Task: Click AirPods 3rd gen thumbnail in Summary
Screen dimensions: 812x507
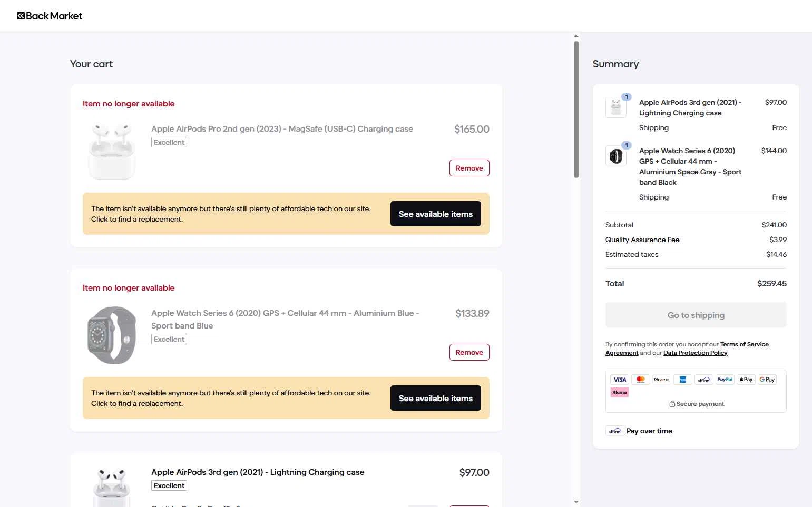Action: pyautogui.click(x=616, y=107)
